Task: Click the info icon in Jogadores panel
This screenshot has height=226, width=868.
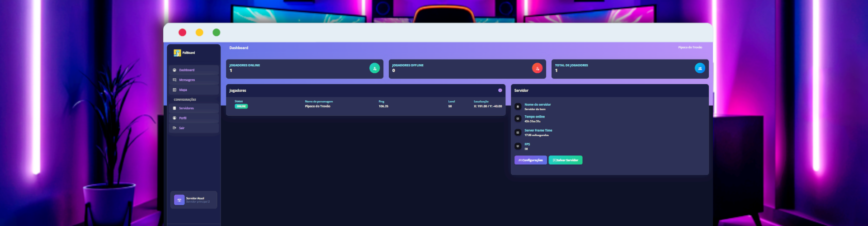Action: (500, 90)
